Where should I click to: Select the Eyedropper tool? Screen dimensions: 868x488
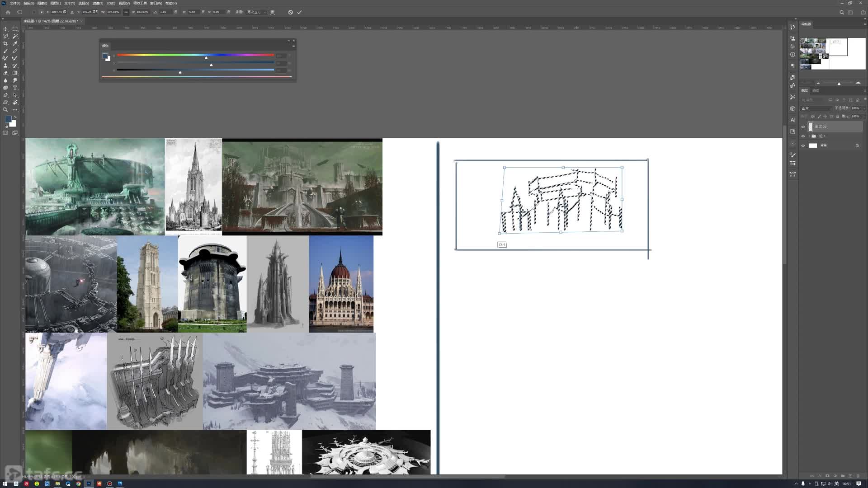(15, 44)
